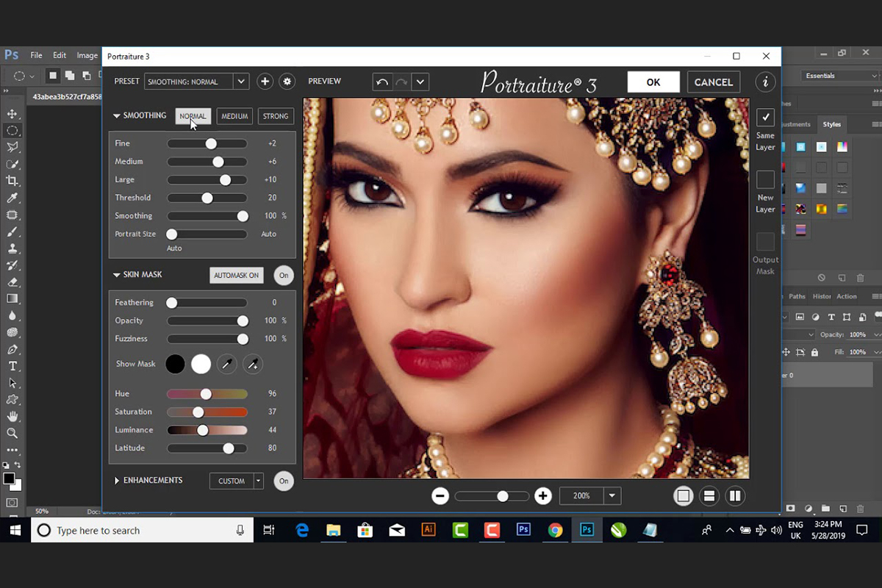Screen dimensions: 882x588
Task: Click the undo arrow in Portraiture
Action: [382, 82]
